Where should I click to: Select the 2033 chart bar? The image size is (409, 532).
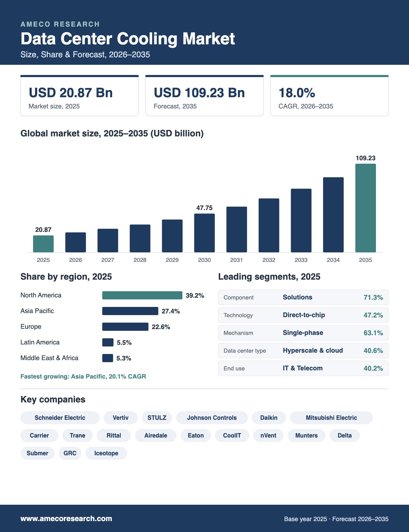click(x=301, y=221)
